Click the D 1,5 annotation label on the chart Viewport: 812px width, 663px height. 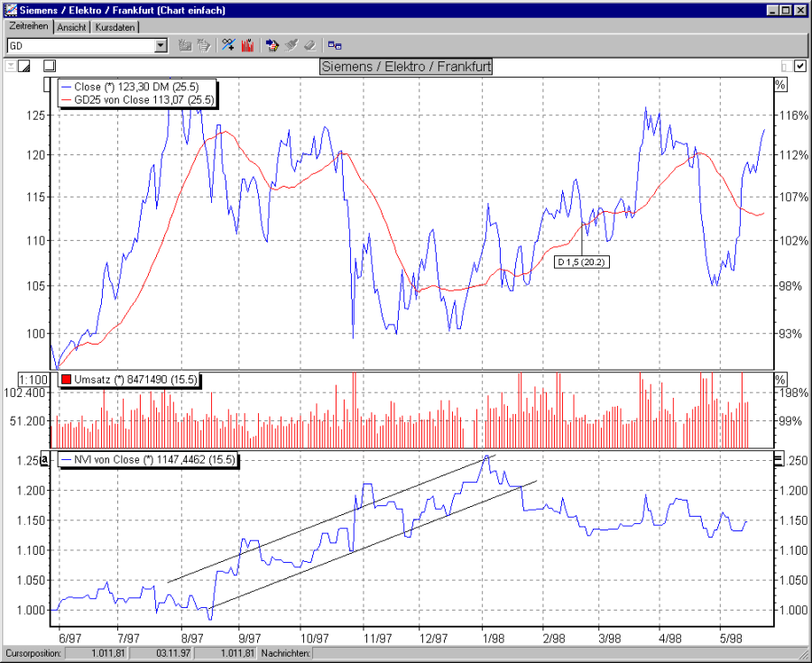pyautogui.click(x=582, y=262)
